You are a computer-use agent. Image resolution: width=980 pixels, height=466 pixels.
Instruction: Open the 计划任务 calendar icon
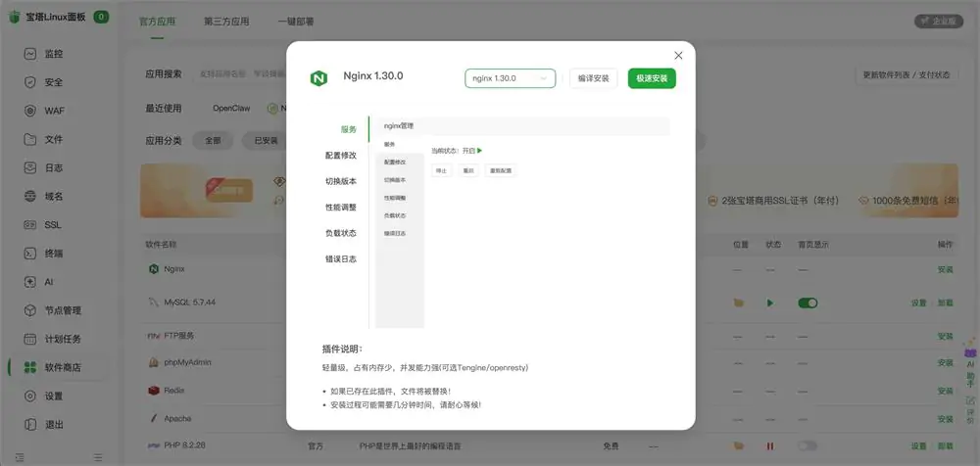(x=30, y=339)
